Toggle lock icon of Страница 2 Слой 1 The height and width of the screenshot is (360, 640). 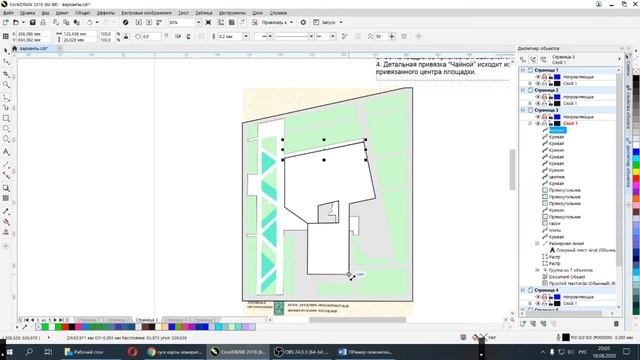click(x=551, y=103)
